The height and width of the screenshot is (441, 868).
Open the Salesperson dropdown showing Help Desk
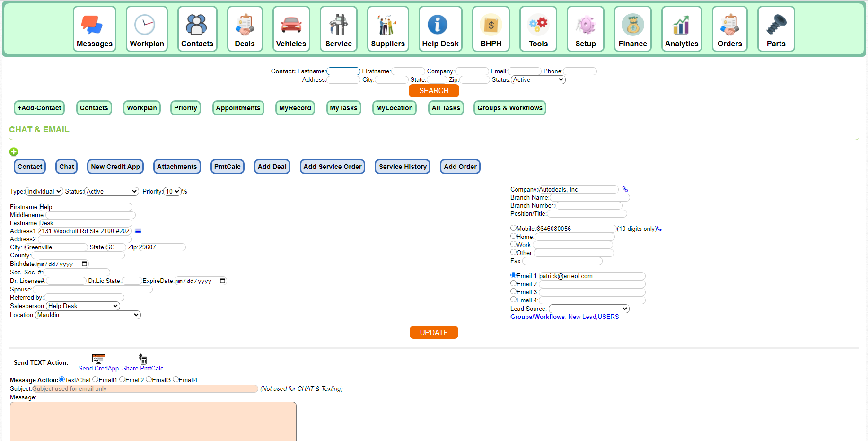pyautogui.click(x=82, y=306)
